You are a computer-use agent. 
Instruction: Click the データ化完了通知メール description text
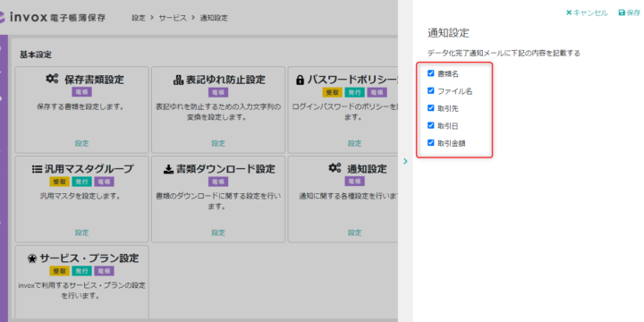[504, 54]
